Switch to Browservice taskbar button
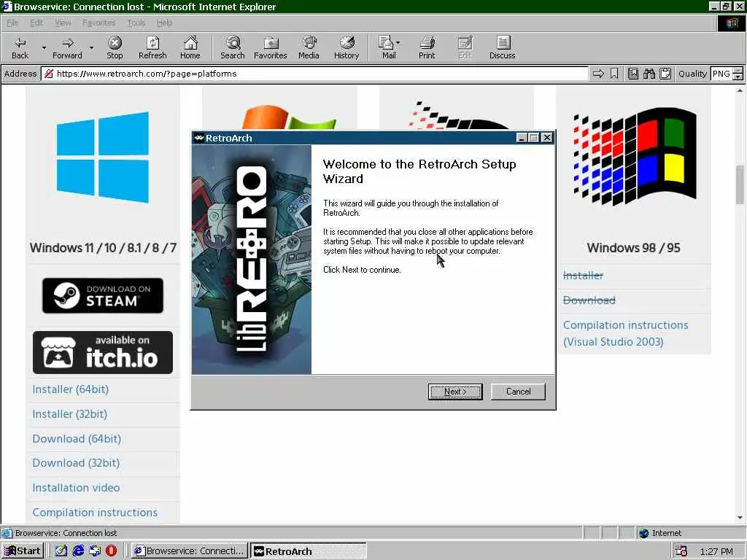 (190, 551)
